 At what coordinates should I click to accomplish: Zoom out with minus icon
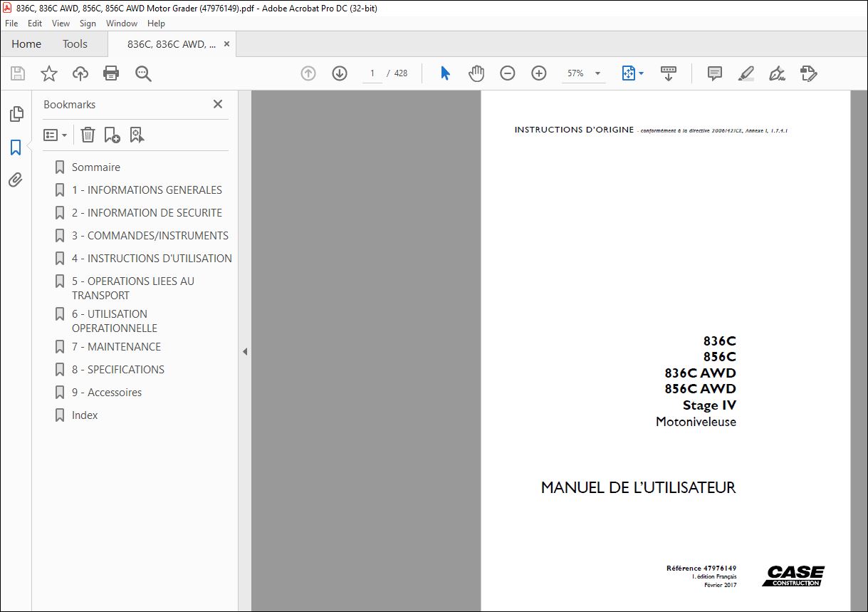(507, 73)
